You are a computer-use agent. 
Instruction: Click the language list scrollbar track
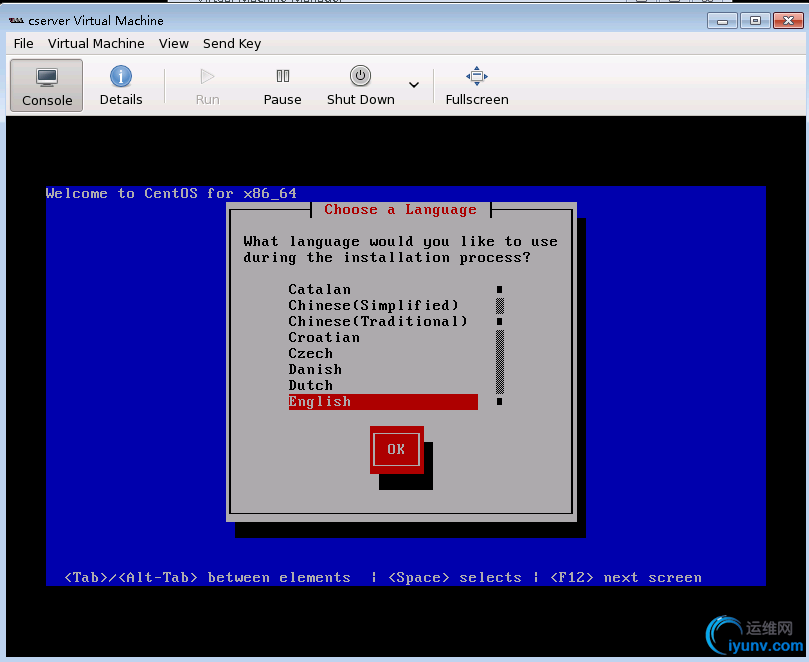(x=499, y=345)
